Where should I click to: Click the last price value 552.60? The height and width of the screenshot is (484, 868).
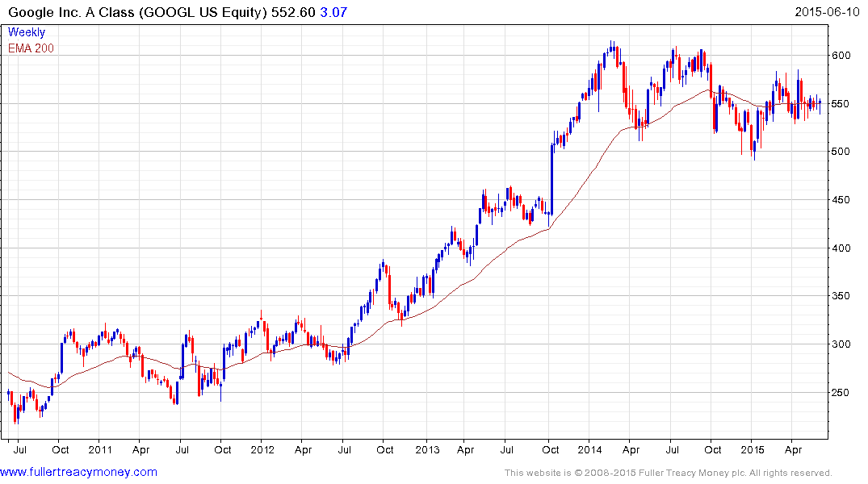tap(293, 12)
